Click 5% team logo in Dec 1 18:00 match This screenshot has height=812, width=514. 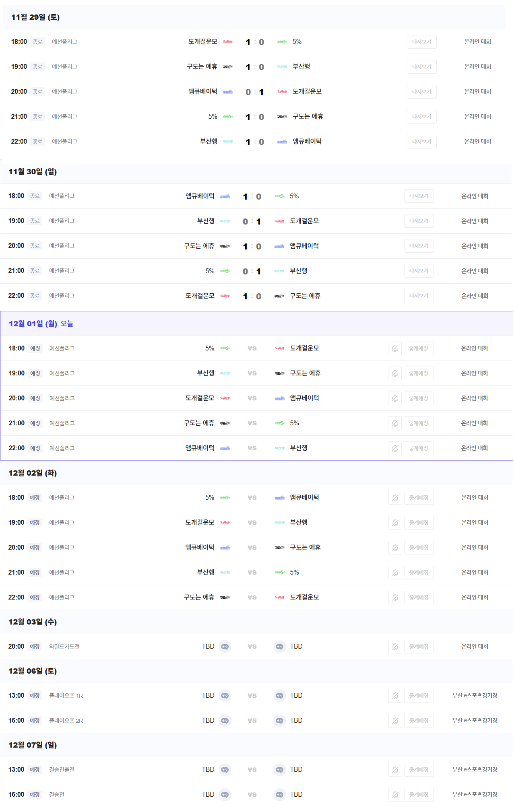pyautogui.click(x=225, y=348)
